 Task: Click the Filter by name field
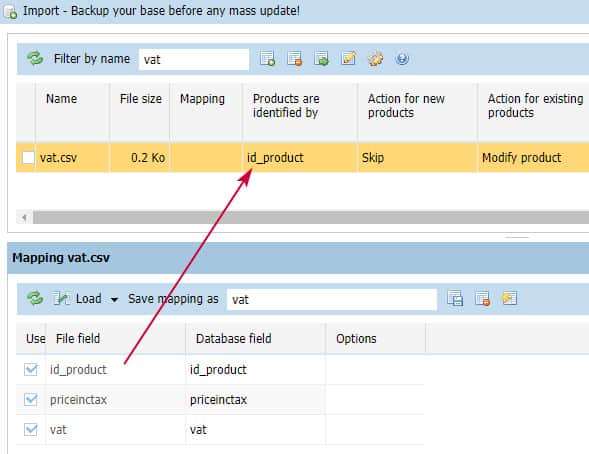pos(194,59)
